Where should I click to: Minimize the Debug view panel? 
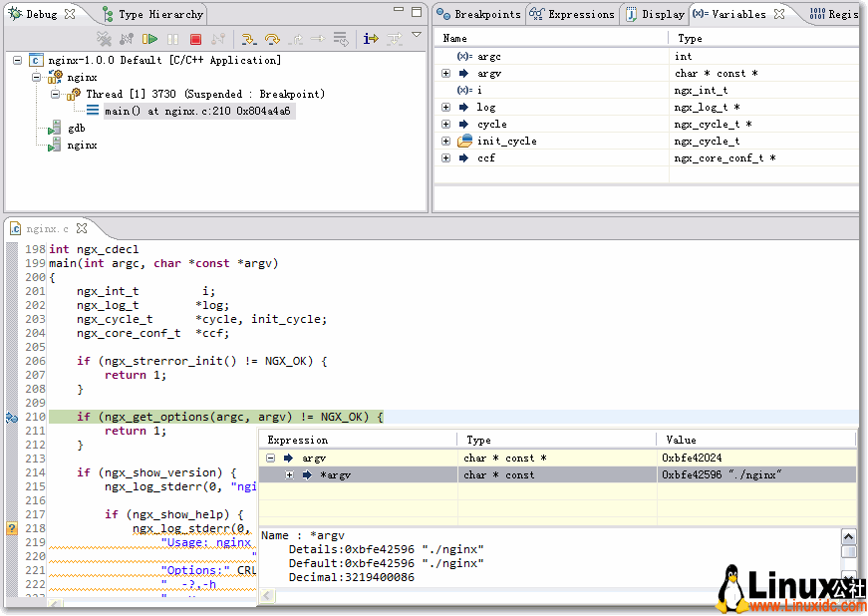pos(399,10)
